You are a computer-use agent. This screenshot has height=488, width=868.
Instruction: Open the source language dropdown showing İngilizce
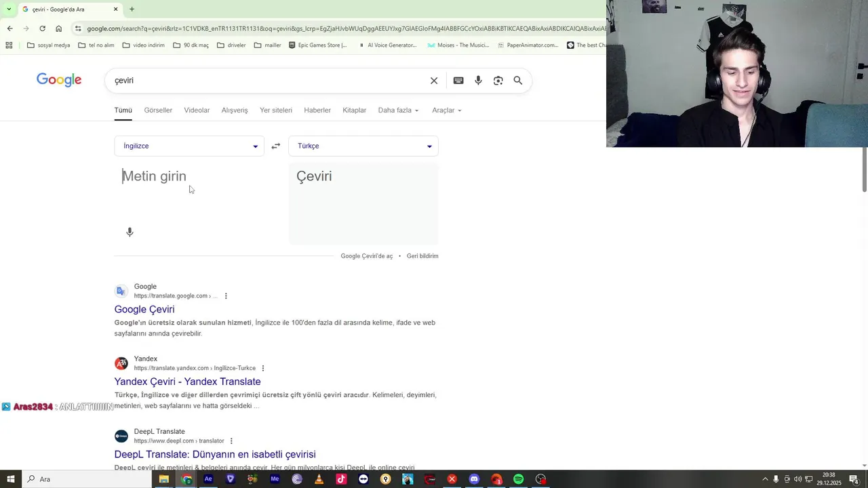tap(189, 146)
